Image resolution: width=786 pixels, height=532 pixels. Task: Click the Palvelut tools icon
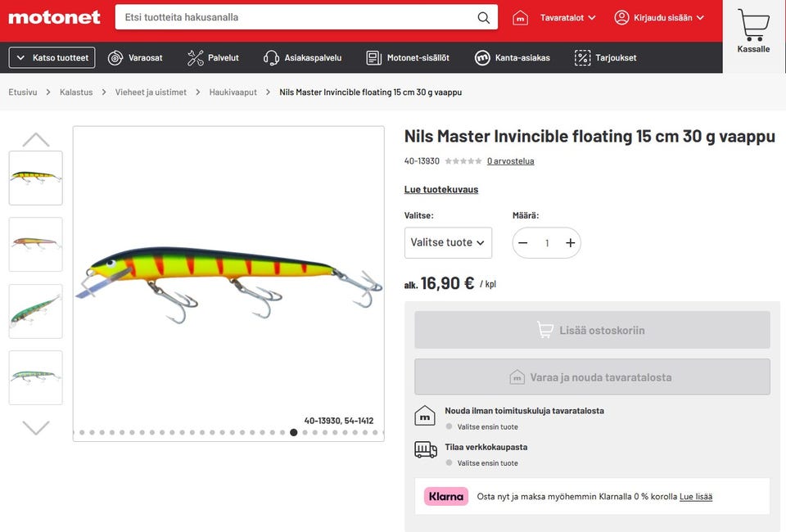(x=195, y=57)
